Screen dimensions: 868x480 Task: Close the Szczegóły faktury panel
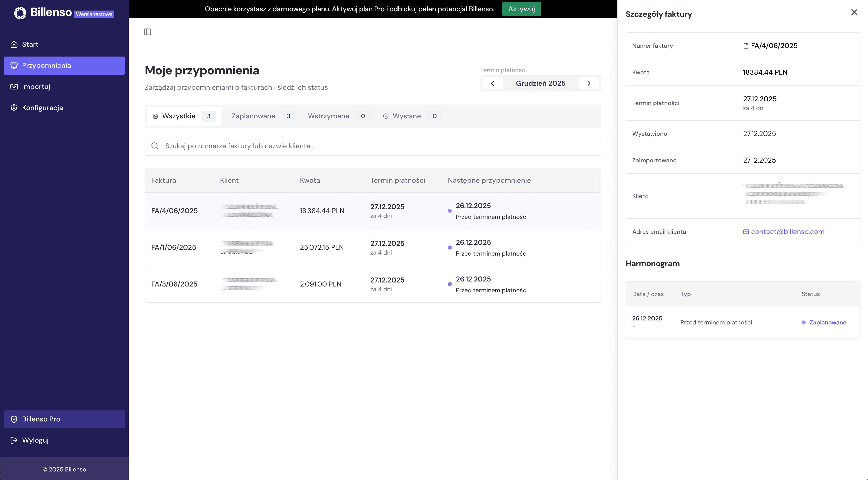(854, 13)
